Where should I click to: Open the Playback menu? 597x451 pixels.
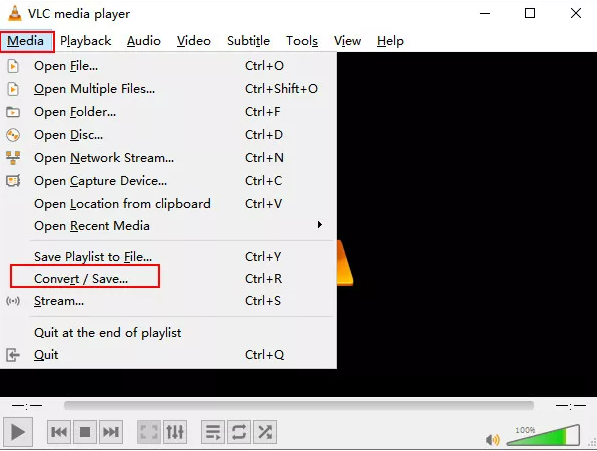[x=86, y=41]
